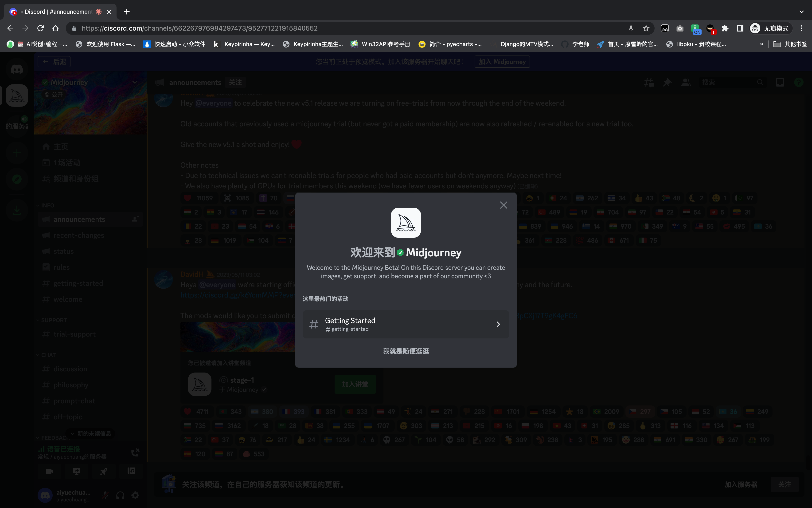The width and height of the screenshot is (812, 508).
Task: Click the Chrome address bar URL
Action: [200, 28]
